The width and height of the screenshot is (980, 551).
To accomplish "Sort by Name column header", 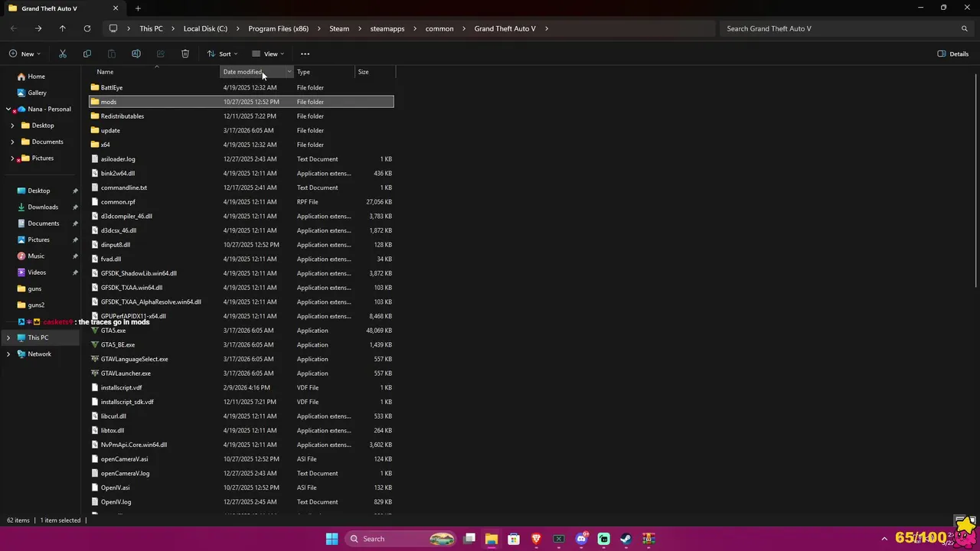I will click(105, 72).
